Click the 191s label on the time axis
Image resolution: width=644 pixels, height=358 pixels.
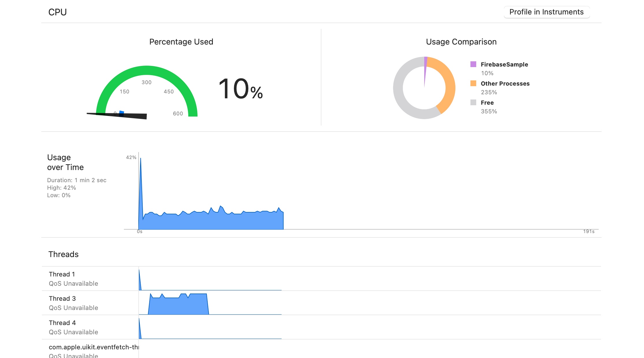click(x=589, y=231)
